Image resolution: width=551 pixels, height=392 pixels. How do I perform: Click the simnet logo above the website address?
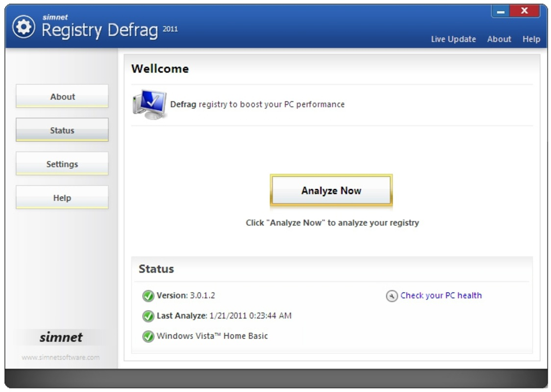(x=60, y=337)
